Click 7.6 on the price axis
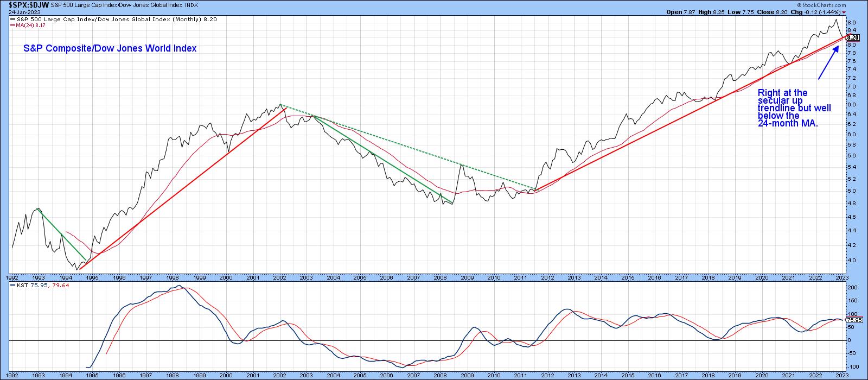 pyautogui.click(x=851, y=61)
